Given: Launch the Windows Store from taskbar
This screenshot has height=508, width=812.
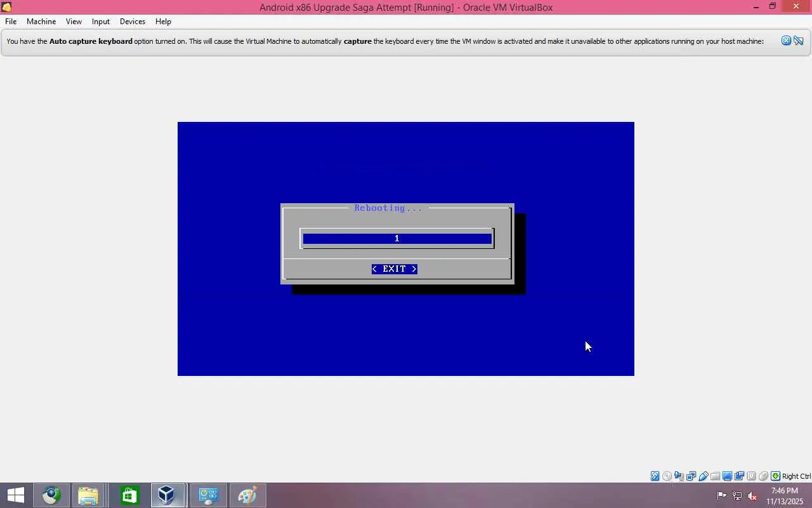Looking at the screenshot, I should click(130, 495).
